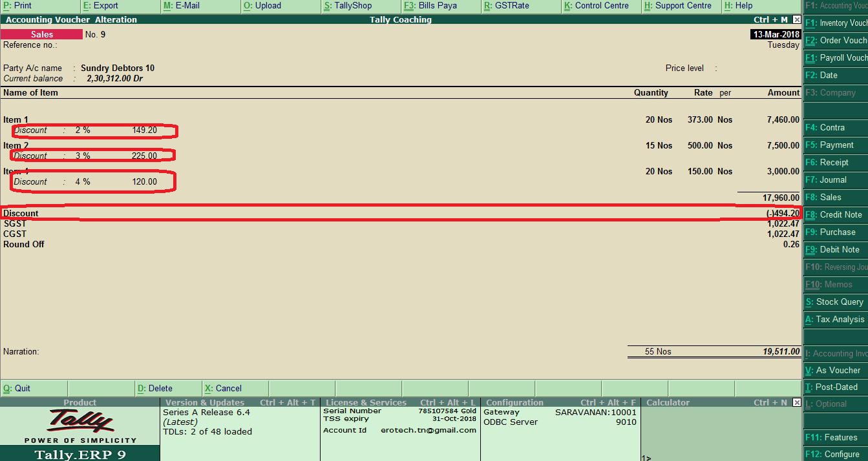Click F1: Payroll Vouchers button

tap(836, 57)
